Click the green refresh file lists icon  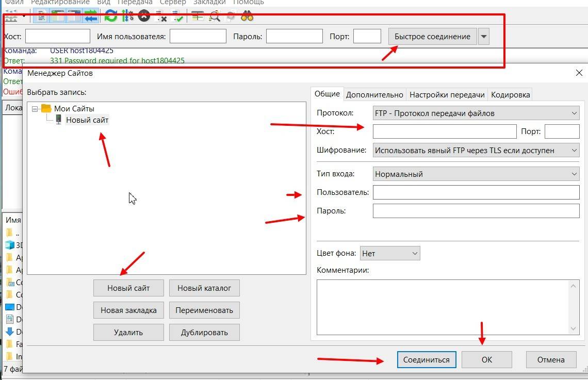click(110, 16)
